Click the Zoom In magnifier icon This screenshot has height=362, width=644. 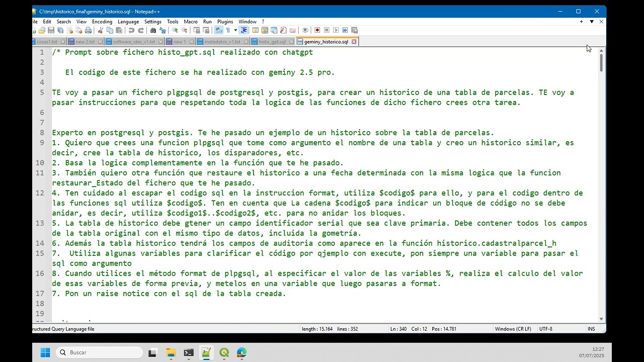tap(175, 30)
